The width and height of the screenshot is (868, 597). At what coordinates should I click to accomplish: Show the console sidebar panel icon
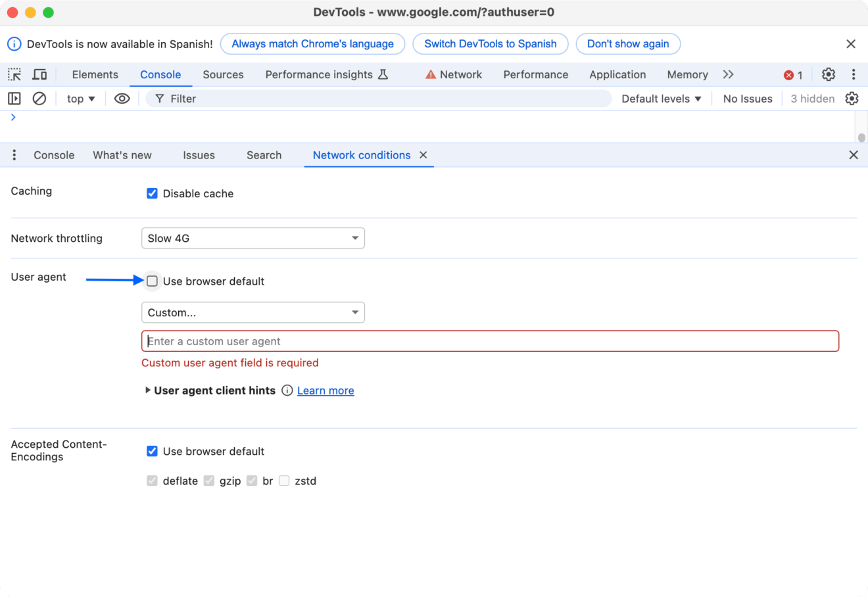(14, 99)
